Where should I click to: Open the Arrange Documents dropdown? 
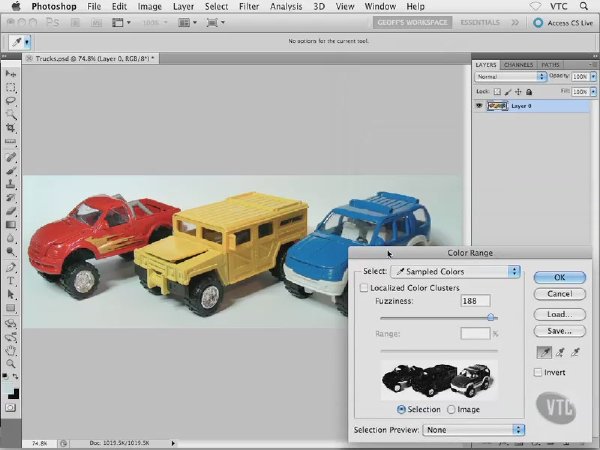click(x=187, y=23)
